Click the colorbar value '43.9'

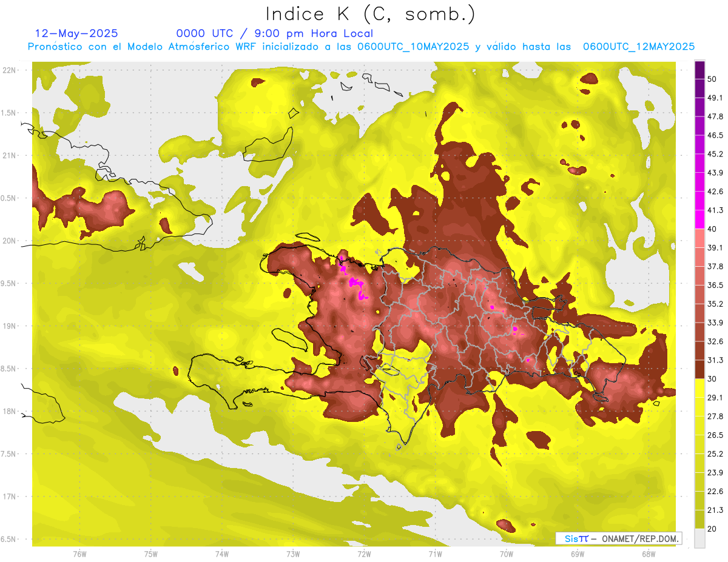716,173
